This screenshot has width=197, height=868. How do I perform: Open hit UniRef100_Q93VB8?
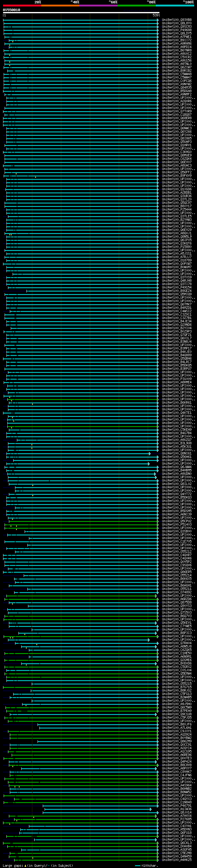[x=177, y=20]
